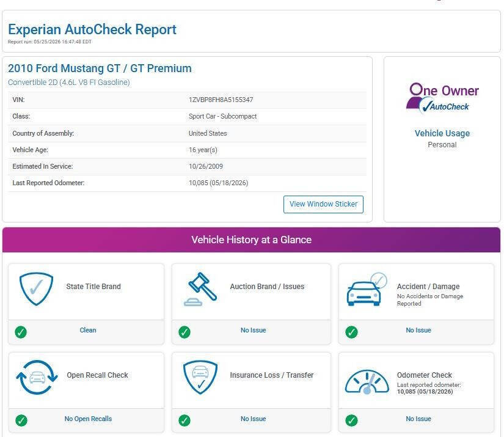
Task: Click the View Window Sticker button
Action: tap(323, 204)
